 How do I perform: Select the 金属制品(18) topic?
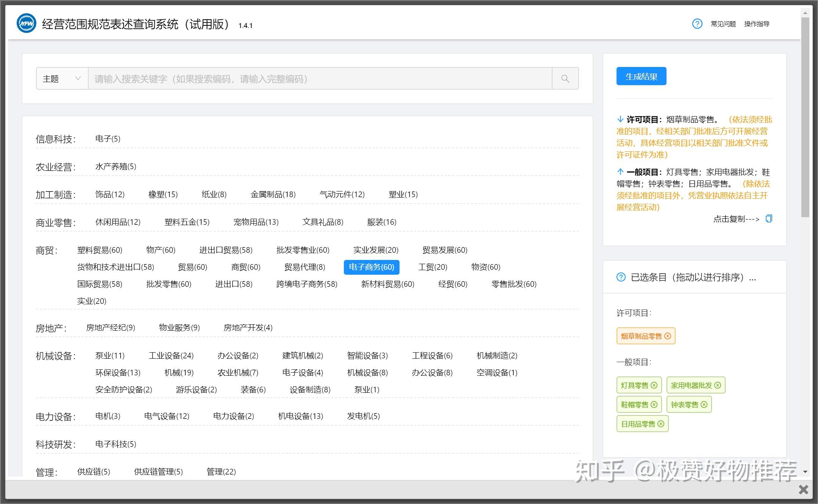[x=273, y=194]
